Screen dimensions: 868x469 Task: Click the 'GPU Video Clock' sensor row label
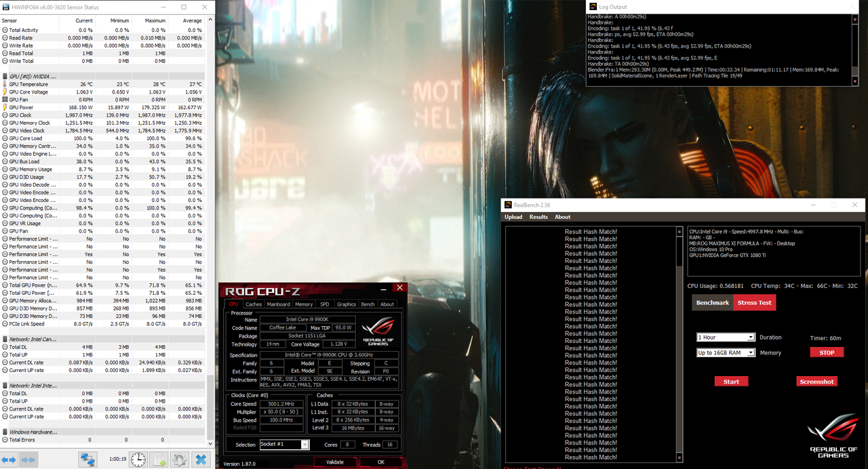coord(27,131)
